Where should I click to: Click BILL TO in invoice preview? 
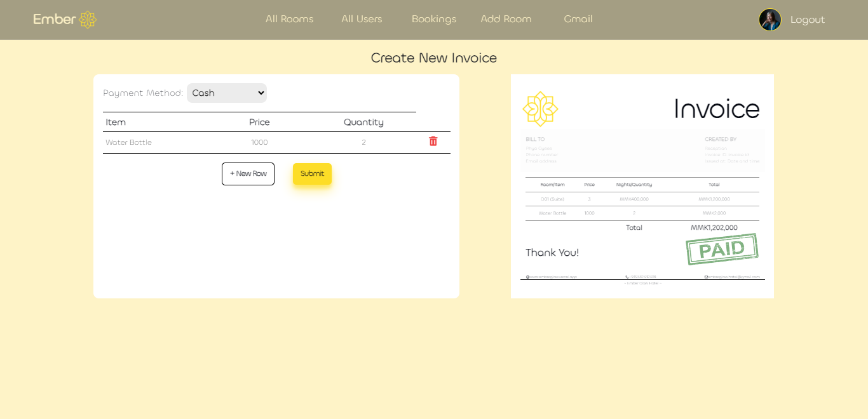tap(535, 139)
